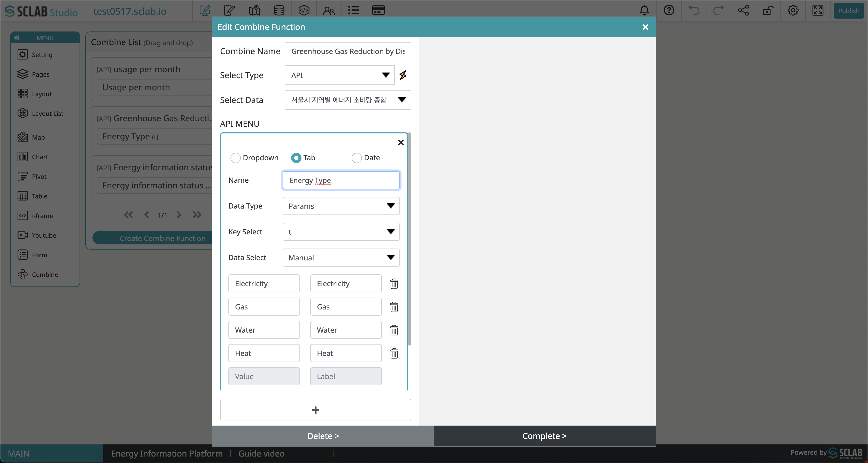The width and height of the screenshot is (868, 463).
Task: Click the undo arrow icon in toolbar
Action: click(x=694, y=10)
